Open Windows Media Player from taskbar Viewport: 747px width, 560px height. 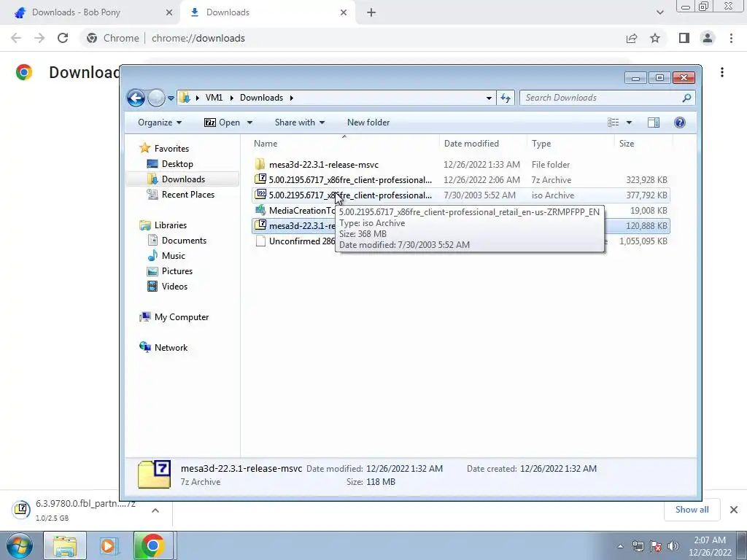[x=108, y=545]
